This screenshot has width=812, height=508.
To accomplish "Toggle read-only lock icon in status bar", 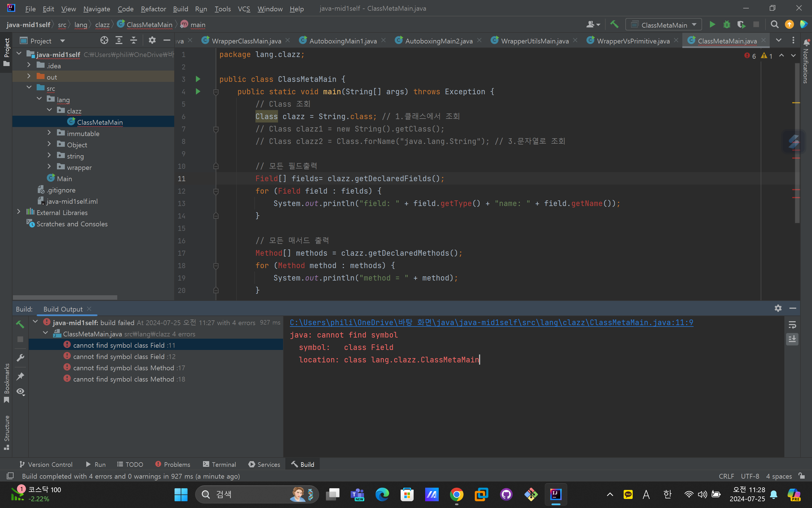I will click(x=802, y=476).
